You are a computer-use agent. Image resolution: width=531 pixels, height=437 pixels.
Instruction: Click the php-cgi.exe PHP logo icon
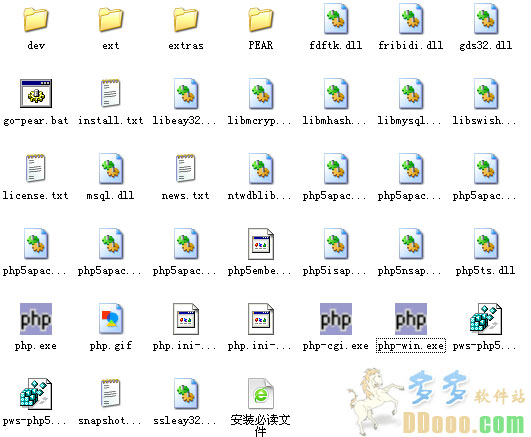click(336, 319)
